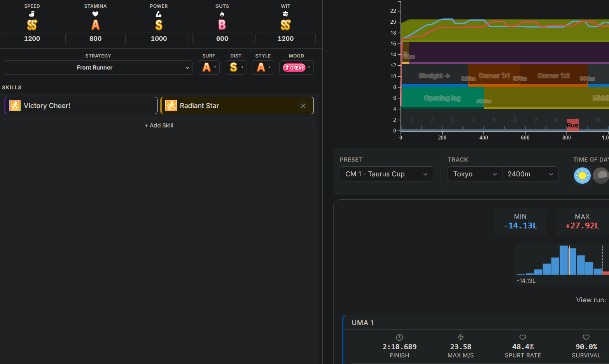Click the -14.13L label under the histogram

(526, 281)
